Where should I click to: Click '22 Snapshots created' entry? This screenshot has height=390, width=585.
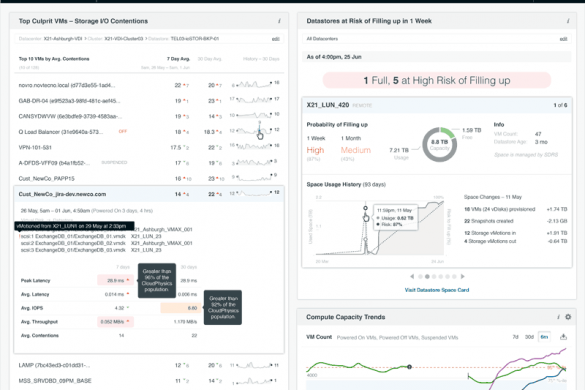click(x=515, y=221)
